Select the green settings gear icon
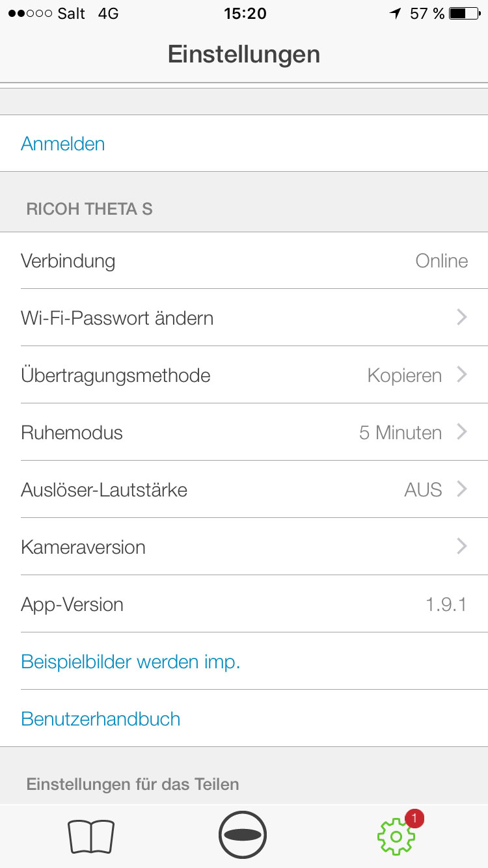The image size is (488, 868). [396, 837]
